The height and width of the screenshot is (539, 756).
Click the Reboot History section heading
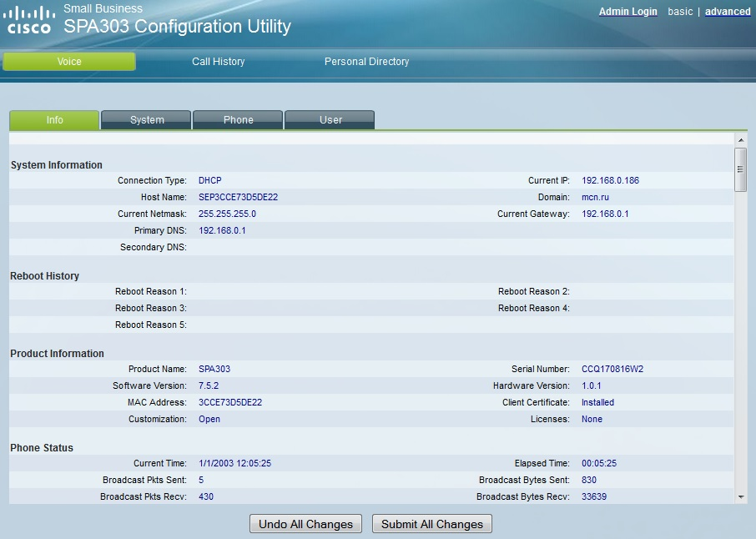click(x=45, y=276)
